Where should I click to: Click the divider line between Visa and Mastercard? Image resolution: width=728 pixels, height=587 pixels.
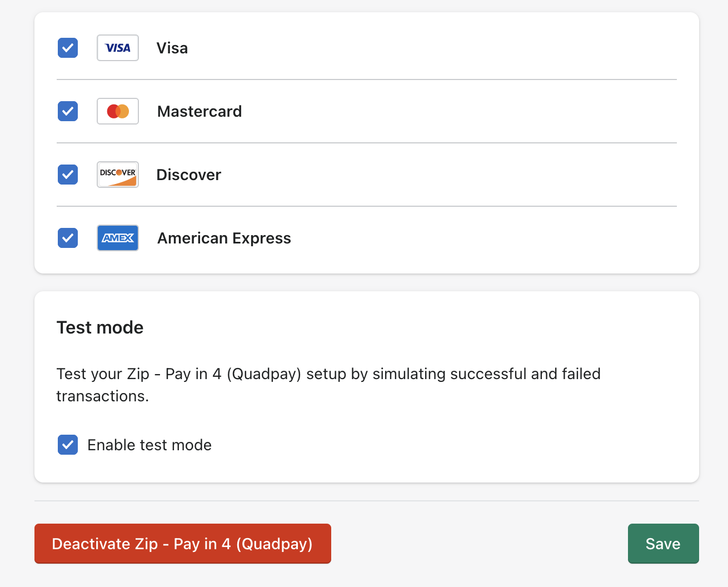(x=367, y=79)
